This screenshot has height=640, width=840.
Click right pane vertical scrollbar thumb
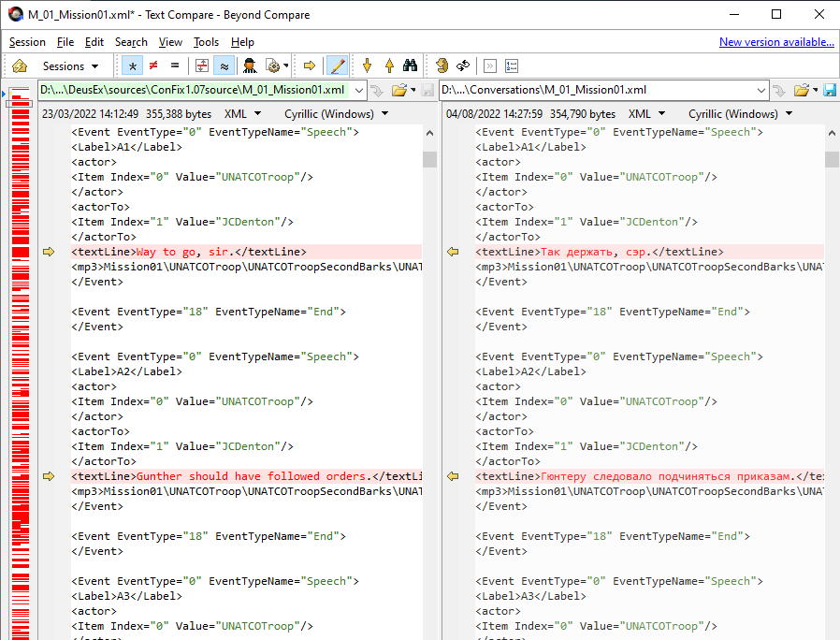(x=832, y=159)
